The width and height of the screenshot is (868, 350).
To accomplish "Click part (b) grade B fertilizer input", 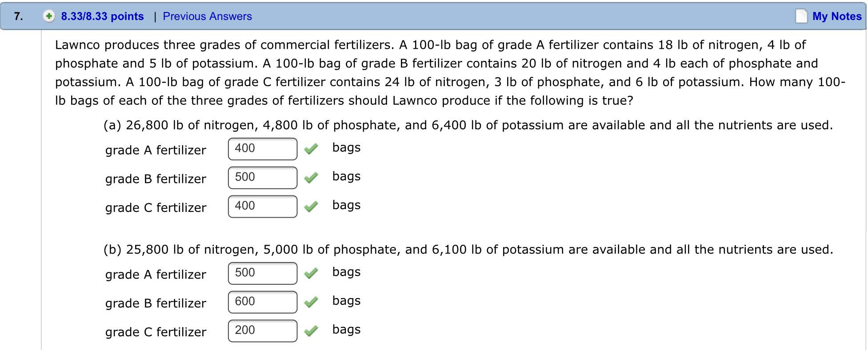I will click(x=262, y=302).
